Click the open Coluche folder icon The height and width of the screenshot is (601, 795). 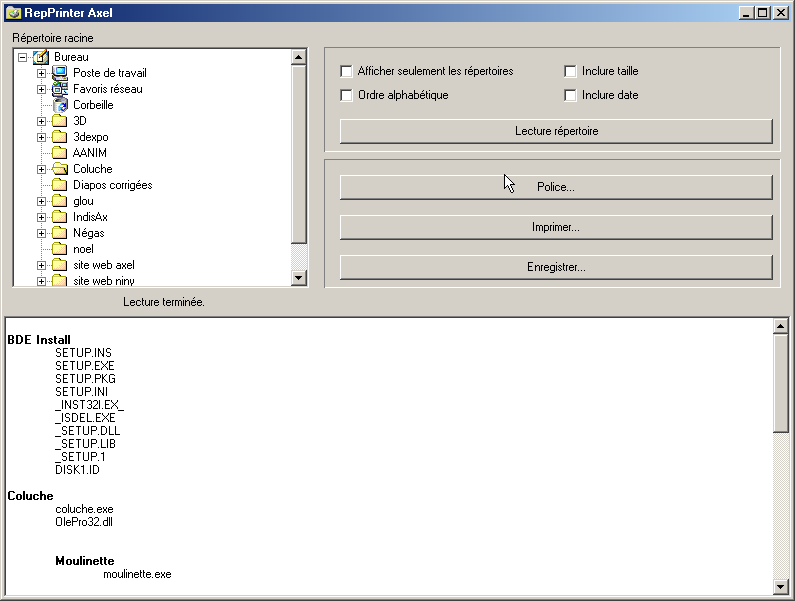[60, 169]
